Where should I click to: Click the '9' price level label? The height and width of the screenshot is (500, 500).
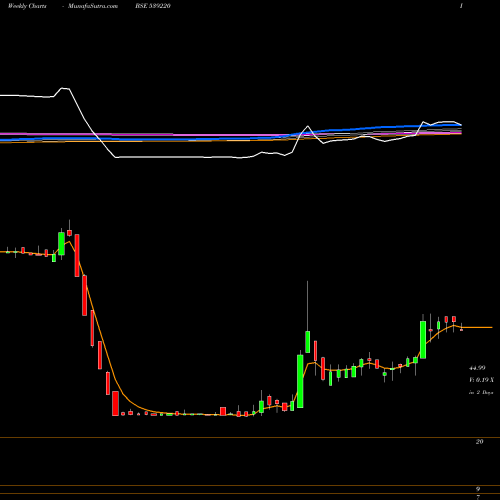click(x=478, y=489)
